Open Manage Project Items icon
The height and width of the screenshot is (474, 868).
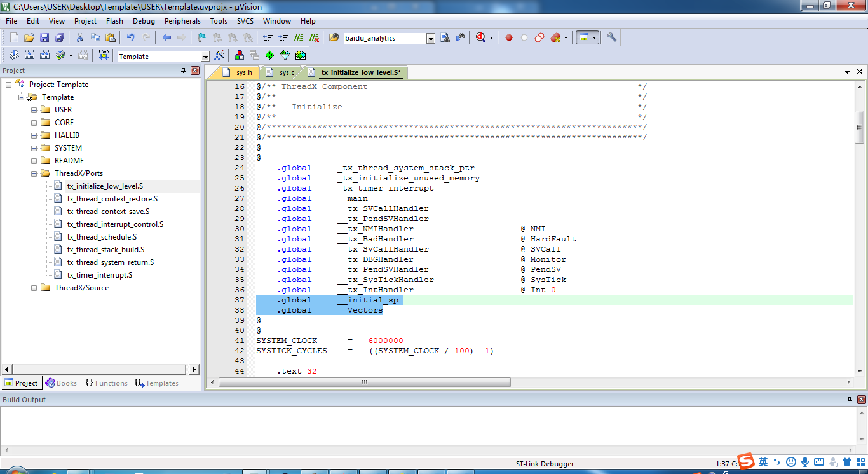click(240, 56)
